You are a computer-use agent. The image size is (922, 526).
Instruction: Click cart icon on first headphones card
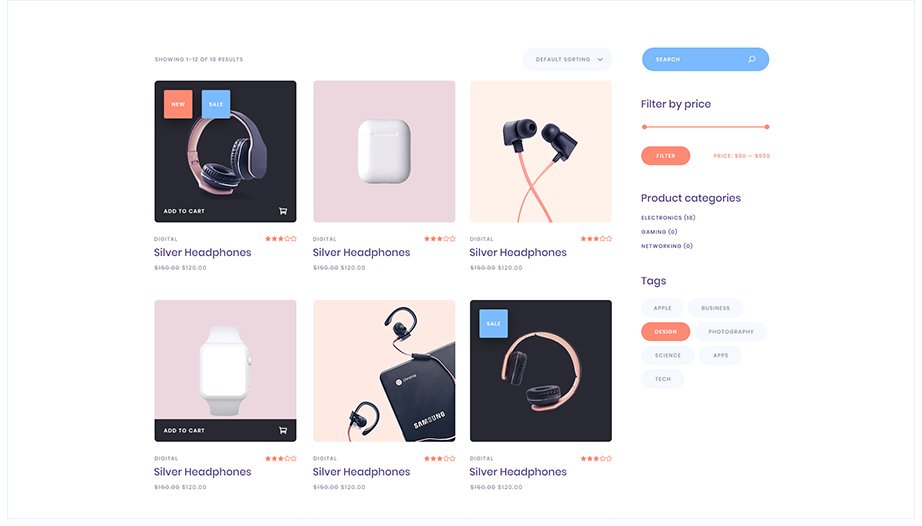(x=283, y=211)
